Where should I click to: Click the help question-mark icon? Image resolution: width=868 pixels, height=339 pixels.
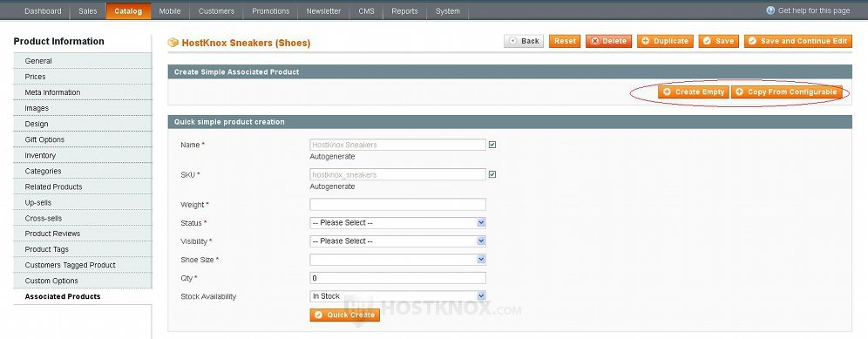(770, 10)
